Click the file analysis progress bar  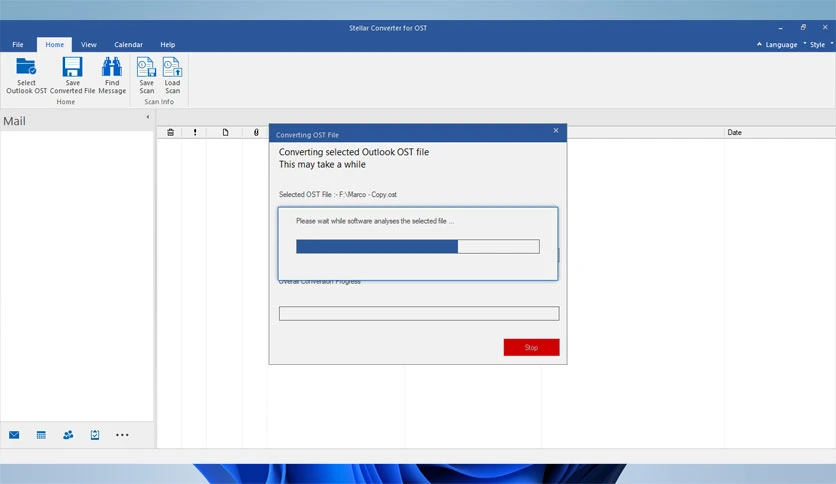pos(417,246)
